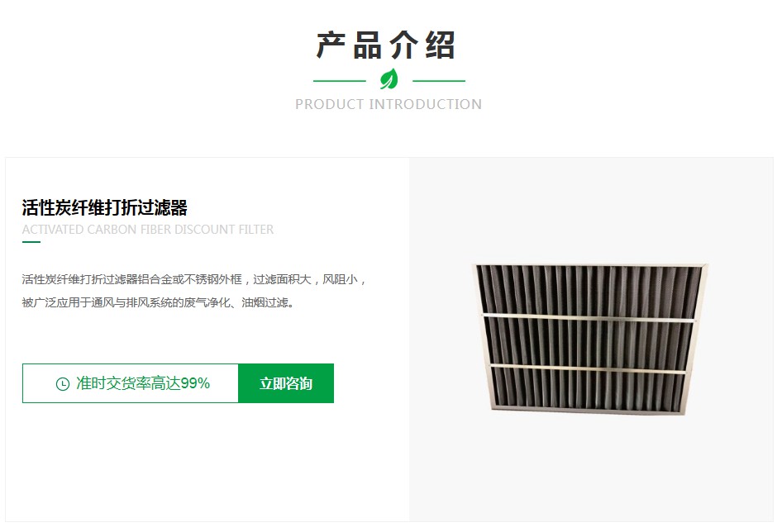The image size is (782, 532).
Task: Click the green line left of leaf icon
Action: [340, 80]
